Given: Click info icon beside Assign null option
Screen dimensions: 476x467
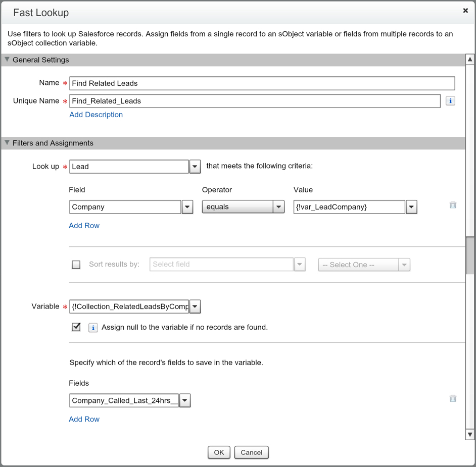Looking at the screenshot, I should pyautogui.click(x=93, y=328).
